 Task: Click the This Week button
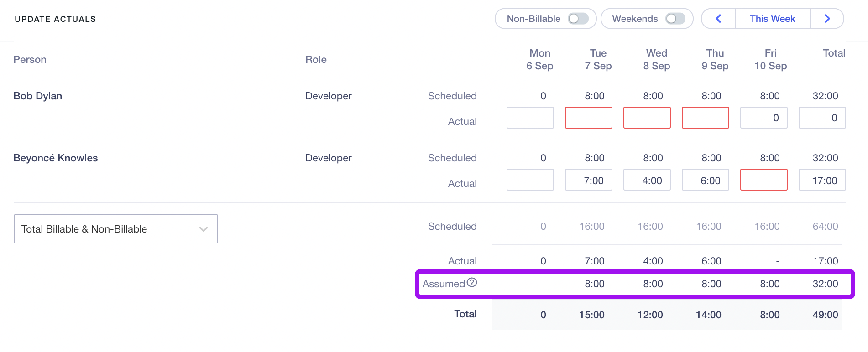coord(772,19)
